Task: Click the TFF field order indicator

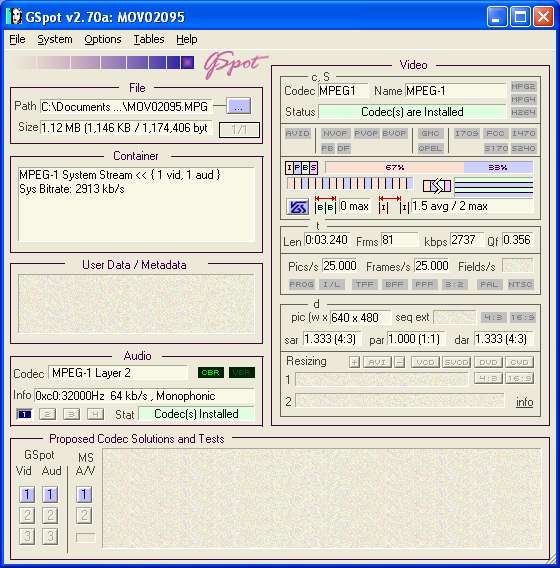Action: pos(364,284)
